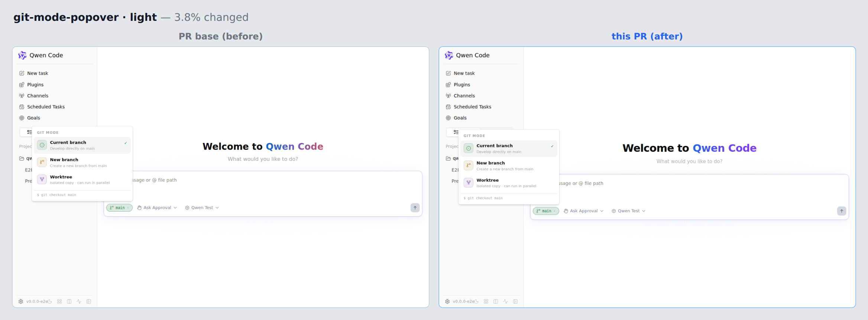
Task: Click the 'PR base (before)' caption
Action: pos(221,36)
